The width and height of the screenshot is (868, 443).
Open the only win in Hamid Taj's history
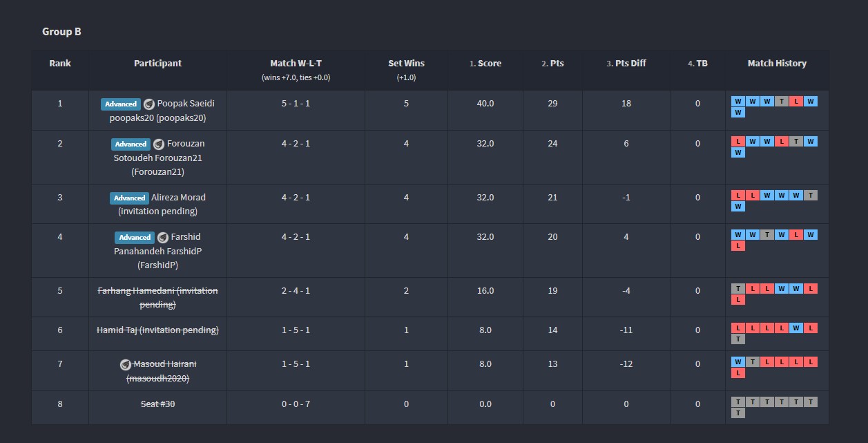(796, 328)
